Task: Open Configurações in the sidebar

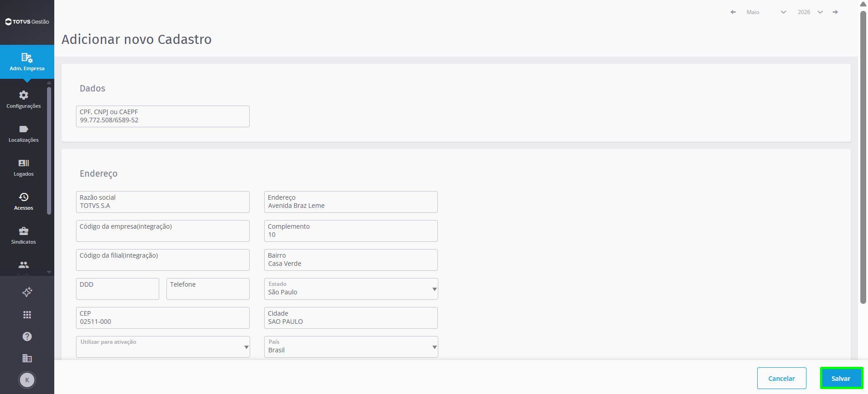Action: (24, 100)
